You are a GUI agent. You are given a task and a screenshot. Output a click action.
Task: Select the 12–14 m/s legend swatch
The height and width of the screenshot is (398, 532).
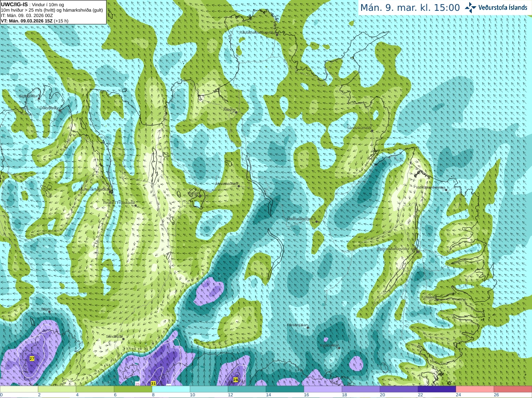(247, 389)
